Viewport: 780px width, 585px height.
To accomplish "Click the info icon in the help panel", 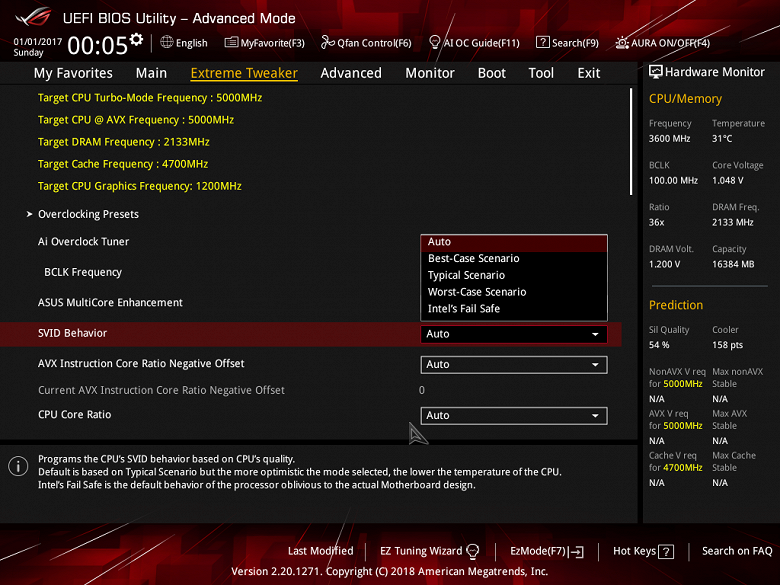I will pyautogui.click(x=18, y=467).
